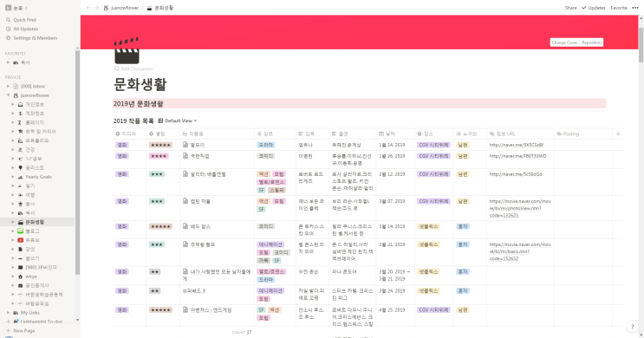The height and width of the screenshot is (338, 644).
Task: Click the My Links page icon
Action: click(16, 313)
